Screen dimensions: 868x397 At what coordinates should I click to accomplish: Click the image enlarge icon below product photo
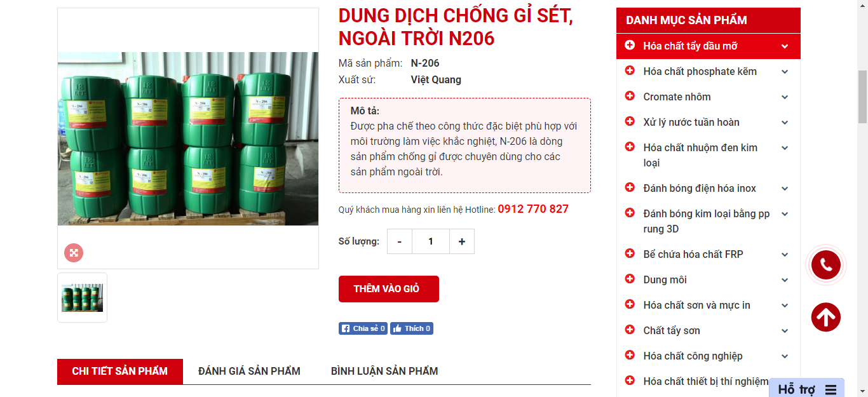pyautogui.click(x=74, y=253)
